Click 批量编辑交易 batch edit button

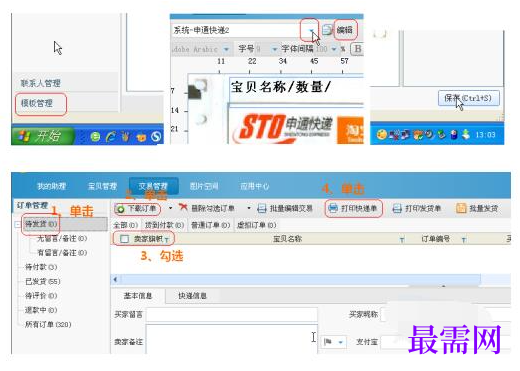pos(285,209)
